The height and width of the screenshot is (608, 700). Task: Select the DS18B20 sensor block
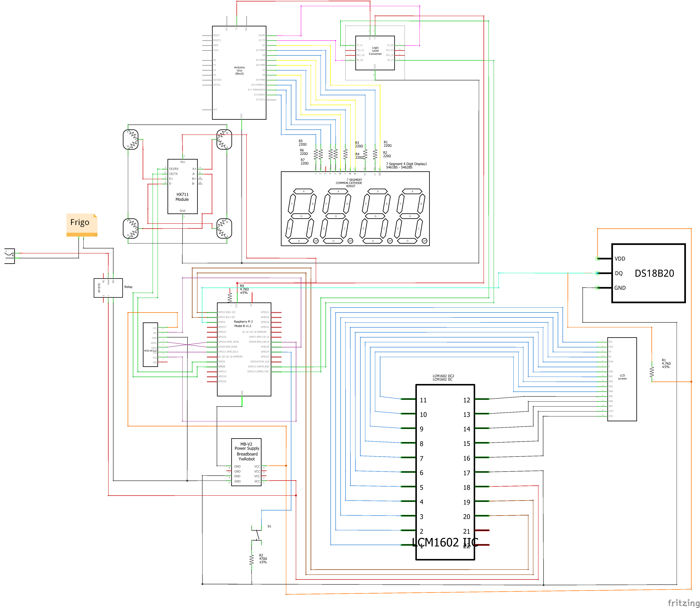648,273
